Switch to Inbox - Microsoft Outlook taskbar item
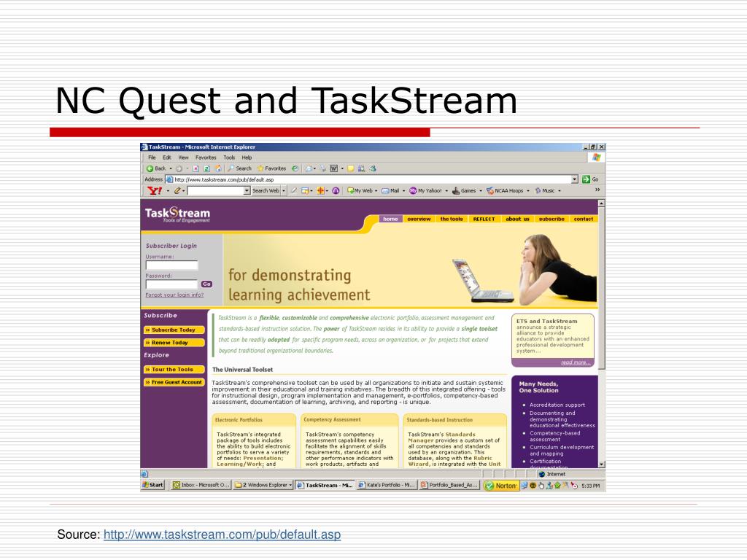The image size is (747, 560). [201, 485]
